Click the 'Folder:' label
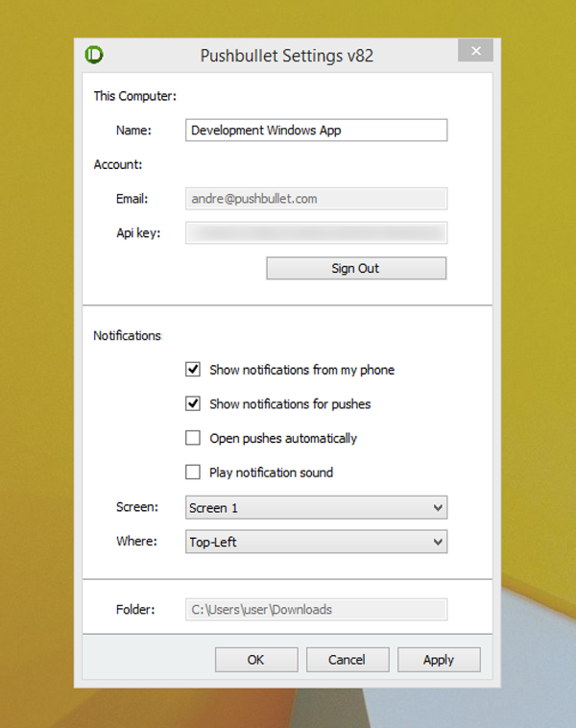Image resolution: width=576 pixels, height=728 pixels. pos(135,609)
